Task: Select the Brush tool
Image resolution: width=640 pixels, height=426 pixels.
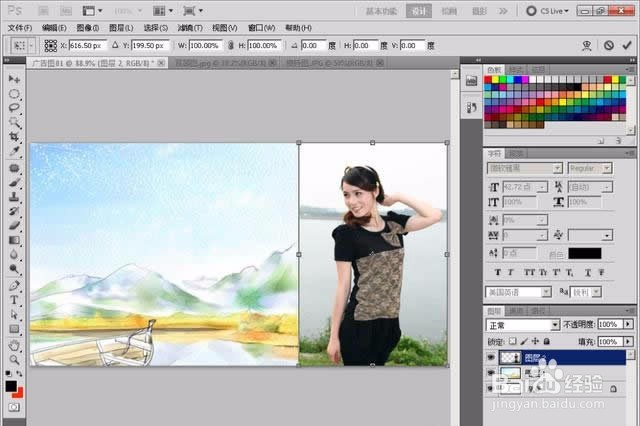Action: [14, 182]
